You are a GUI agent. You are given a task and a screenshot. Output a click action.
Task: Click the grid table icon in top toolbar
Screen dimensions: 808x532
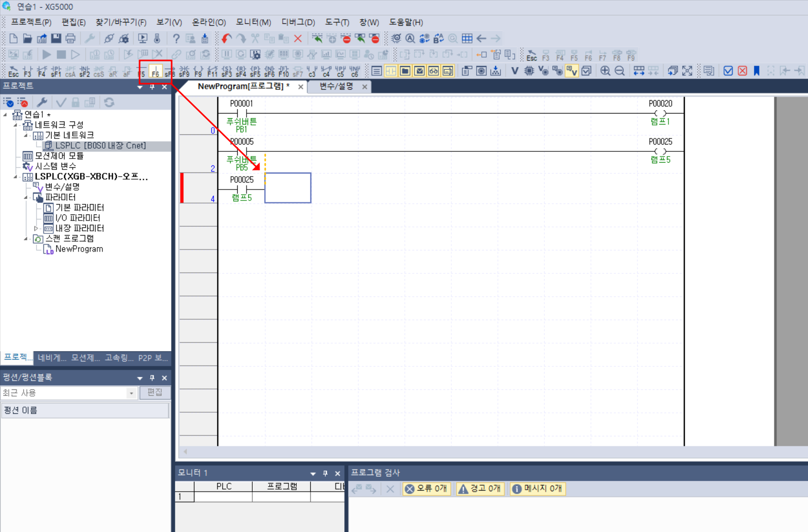pyautogui.click(x=467, y=39)
